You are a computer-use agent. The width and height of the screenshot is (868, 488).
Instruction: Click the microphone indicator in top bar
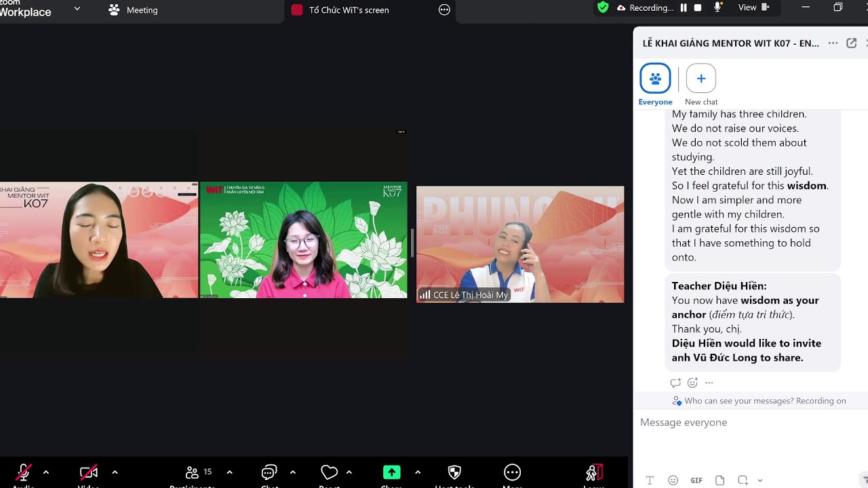(x=718, y=7)
